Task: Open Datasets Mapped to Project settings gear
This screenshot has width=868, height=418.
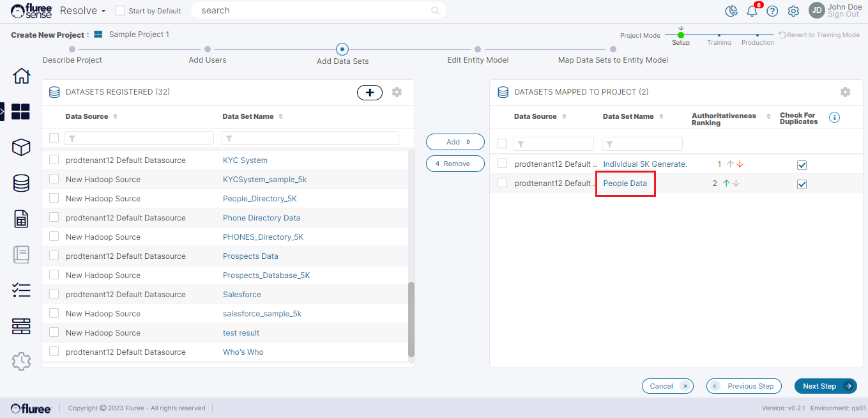Action: click(845, 92)
